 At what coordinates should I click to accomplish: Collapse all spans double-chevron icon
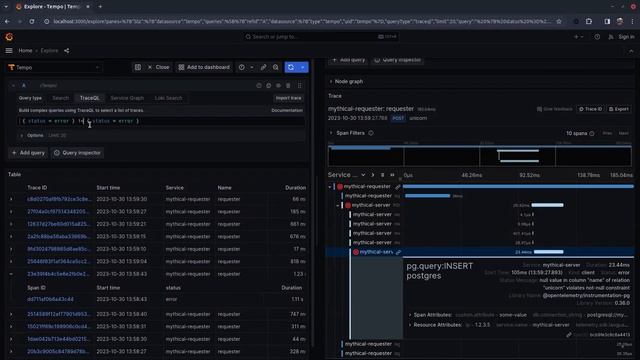click(392, 175)
